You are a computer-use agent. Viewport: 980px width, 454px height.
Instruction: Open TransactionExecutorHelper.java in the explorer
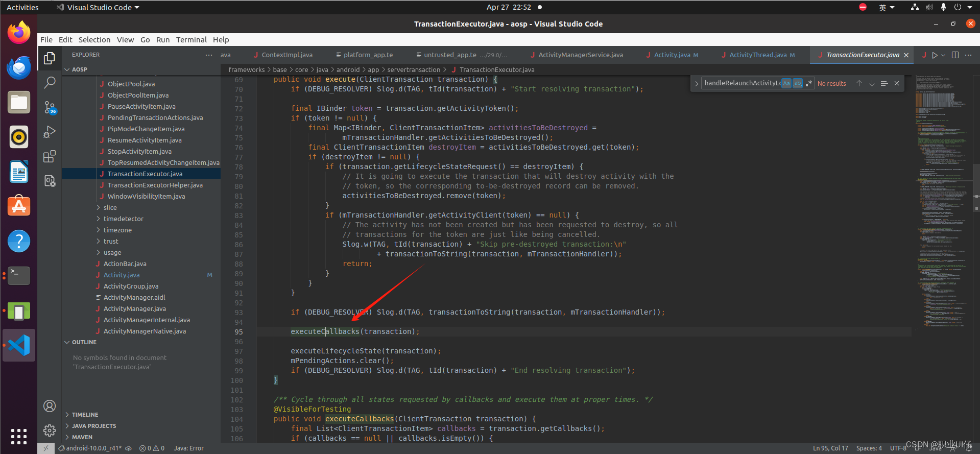tap(155, 185)
